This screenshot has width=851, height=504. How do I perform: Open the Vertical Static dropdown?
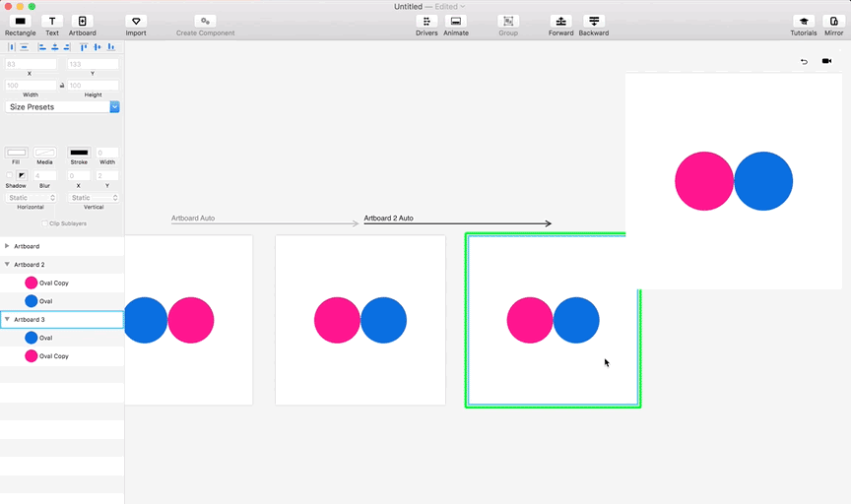pos(94,198)
